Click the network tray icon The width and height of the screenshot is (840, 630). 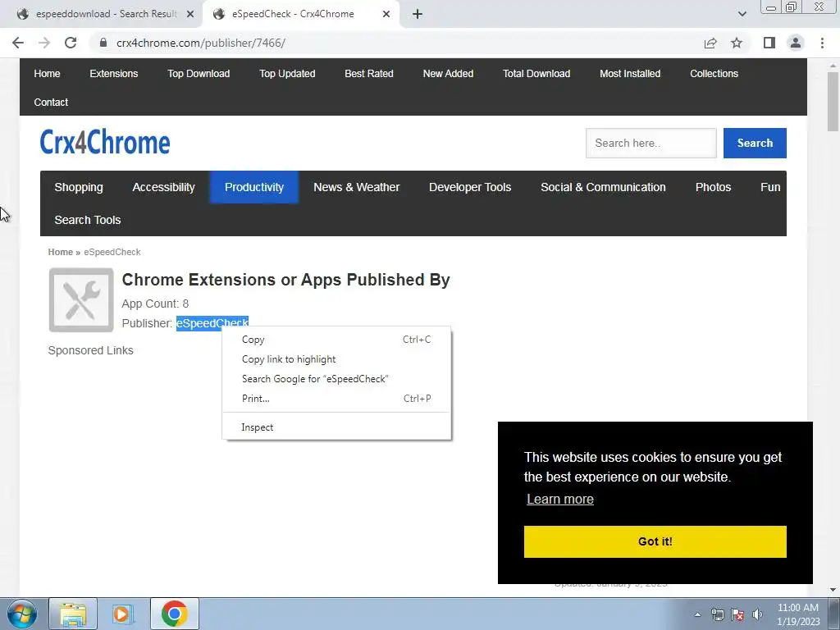[x=717, y=614]
